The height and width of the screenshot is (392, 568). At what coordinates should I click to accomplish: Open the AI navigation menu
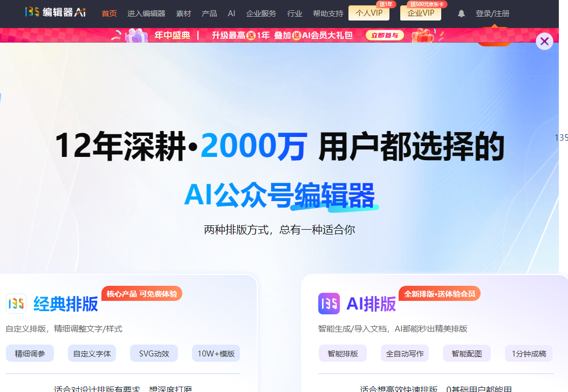[x=231, y=14]
